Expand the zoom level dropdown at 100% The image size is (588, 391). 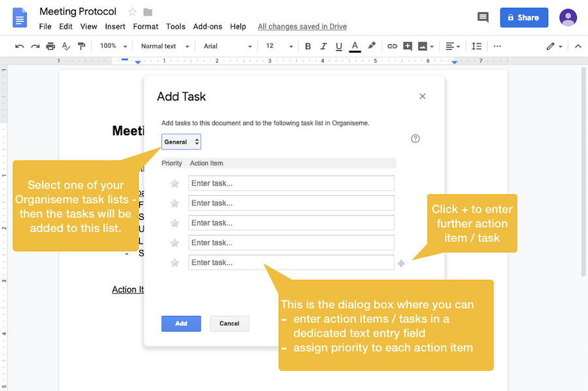pyautogui.click(x=111, y=46)
